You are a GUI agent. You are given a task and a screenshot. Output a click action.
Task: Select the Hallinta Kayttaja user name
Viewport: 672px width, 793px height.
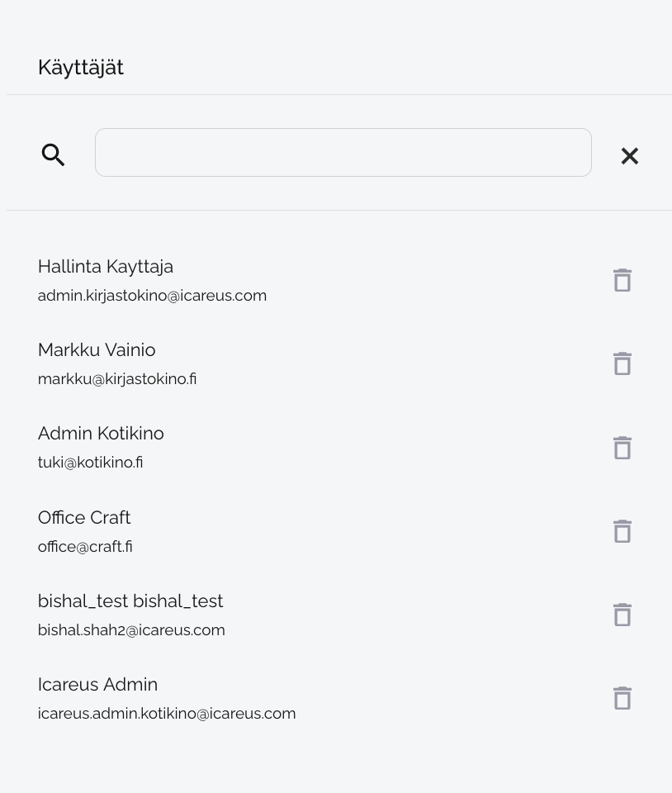[106, 267]
